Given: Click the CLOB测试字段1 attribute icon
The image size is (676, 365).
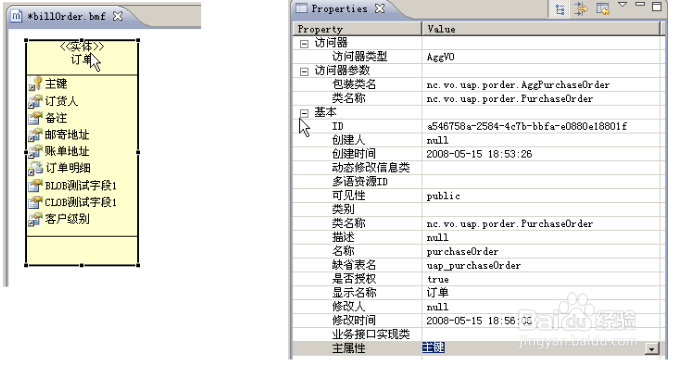Looking at the screenshot, I should pos(35,202).
